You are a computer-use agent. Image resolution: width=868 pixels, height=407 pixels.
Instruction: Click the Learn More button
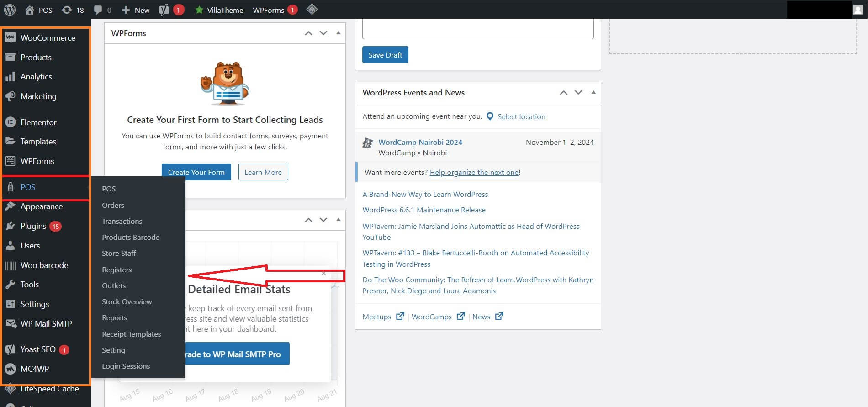263,172
